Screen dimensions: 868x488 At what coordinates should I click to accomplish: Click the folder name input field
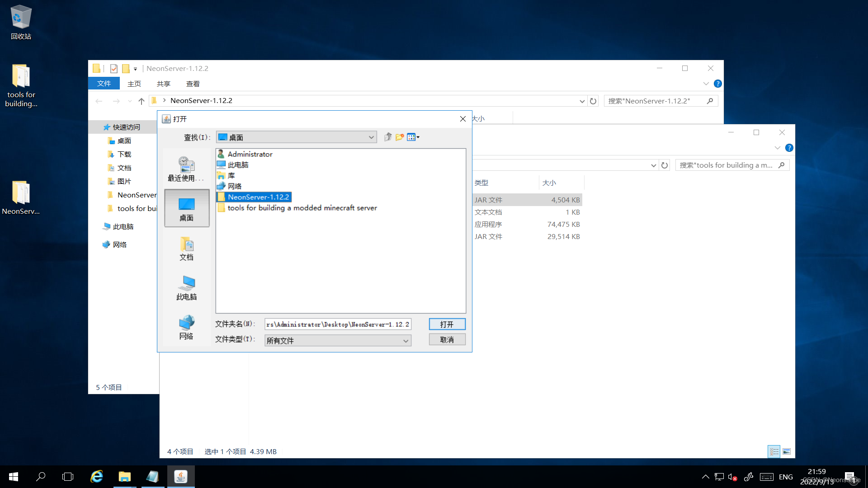(337, 324)
